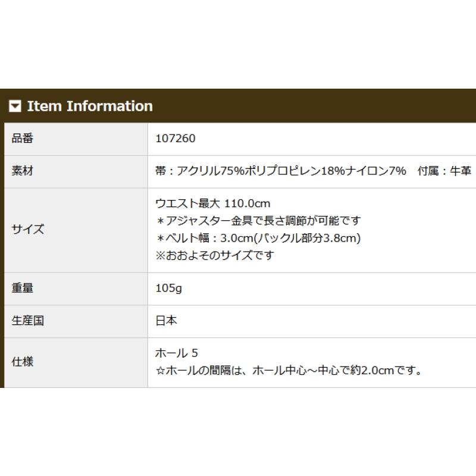
Task: Collapse the Item Information section arrow
Action: (15, 107)
